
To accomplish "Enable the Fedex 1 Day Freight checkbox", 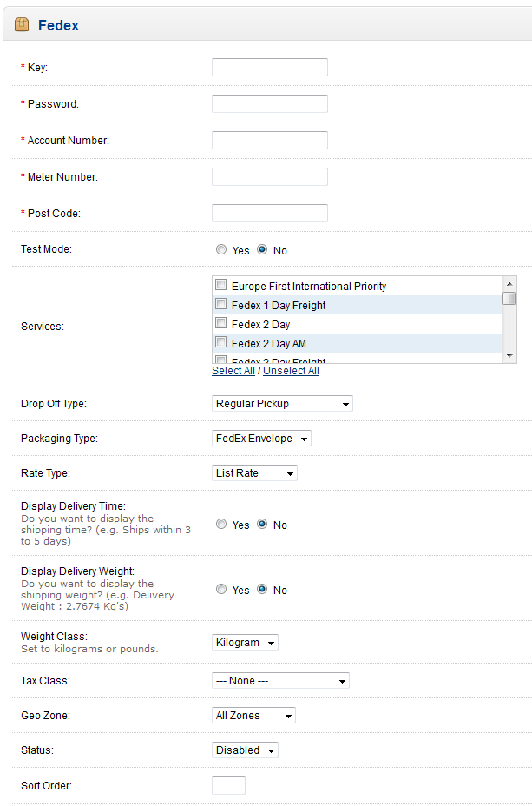I will tap(221, 305).
